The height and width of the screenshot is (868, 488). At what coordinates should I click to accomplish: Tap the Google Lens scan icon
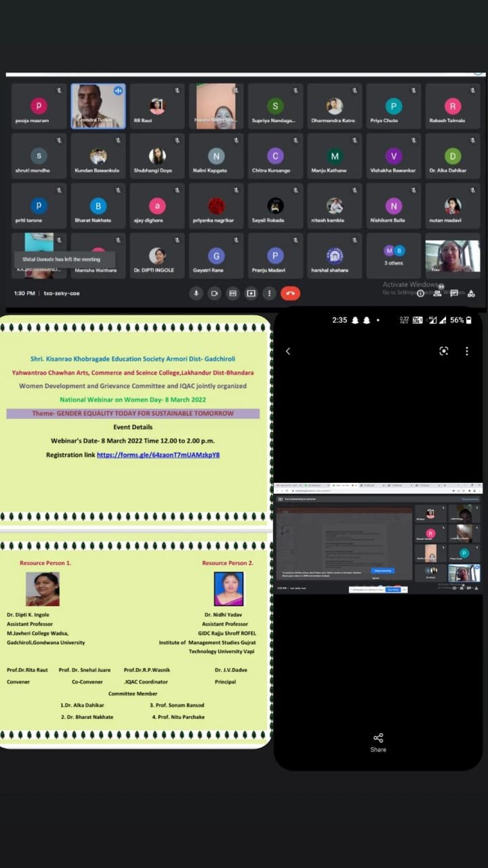click(x=444, y=351)
